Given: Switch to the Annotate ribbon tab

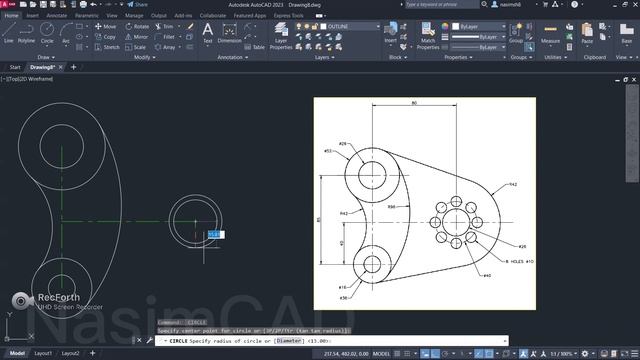Looking at the screenshot, I should pos(57,16).
